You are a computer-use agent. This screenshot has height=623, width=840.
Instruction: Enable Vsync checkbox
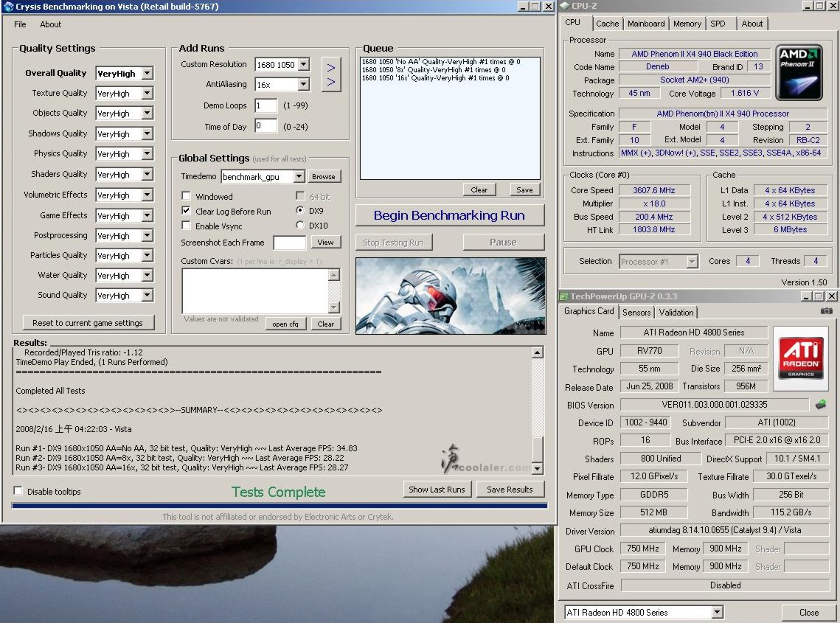click(187, 226)
